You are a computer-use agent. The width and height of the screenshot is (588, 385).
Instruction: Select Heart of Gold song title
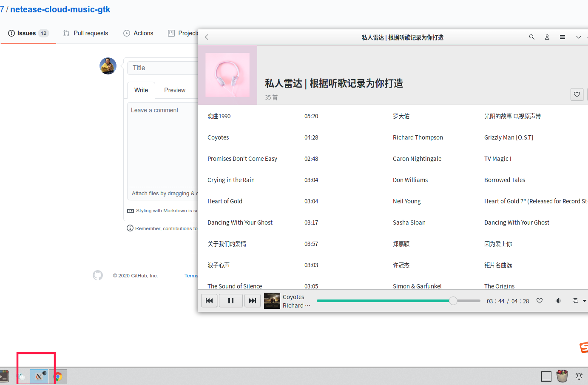click(x=225, y=201)
